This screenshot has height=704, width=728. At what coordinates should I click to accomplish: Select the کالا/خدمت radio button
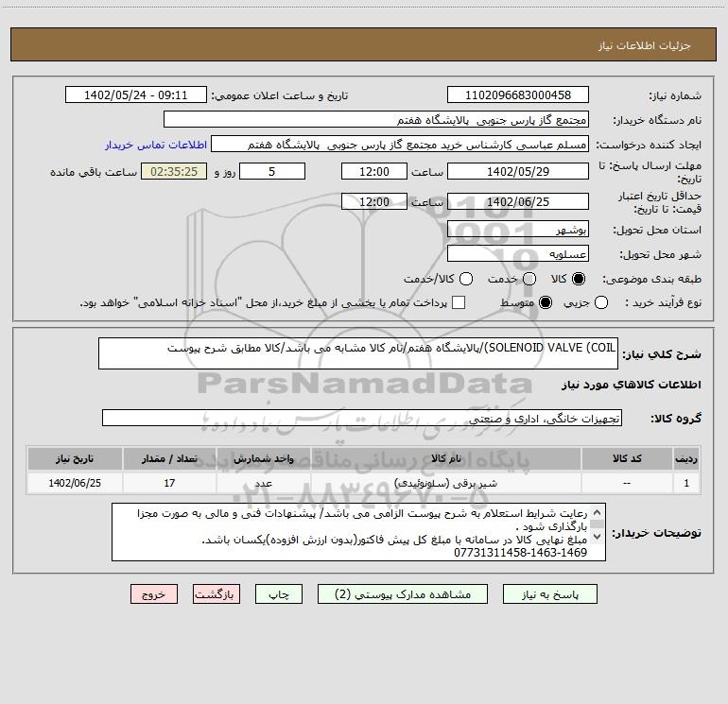(466, 279)
